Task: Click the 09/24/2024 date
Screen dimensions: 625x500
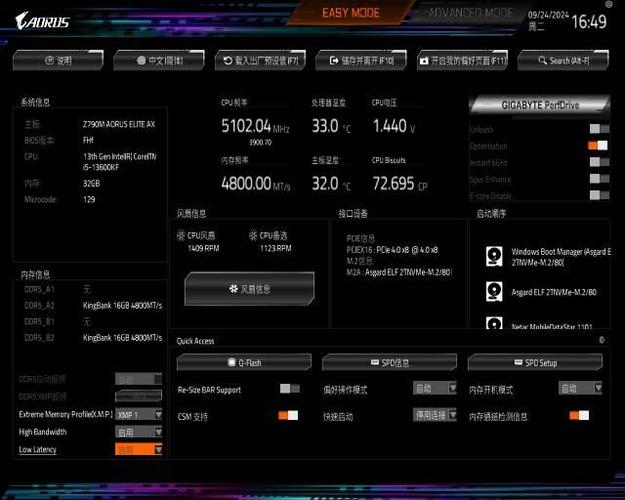Action: click(x=548, y=15)
